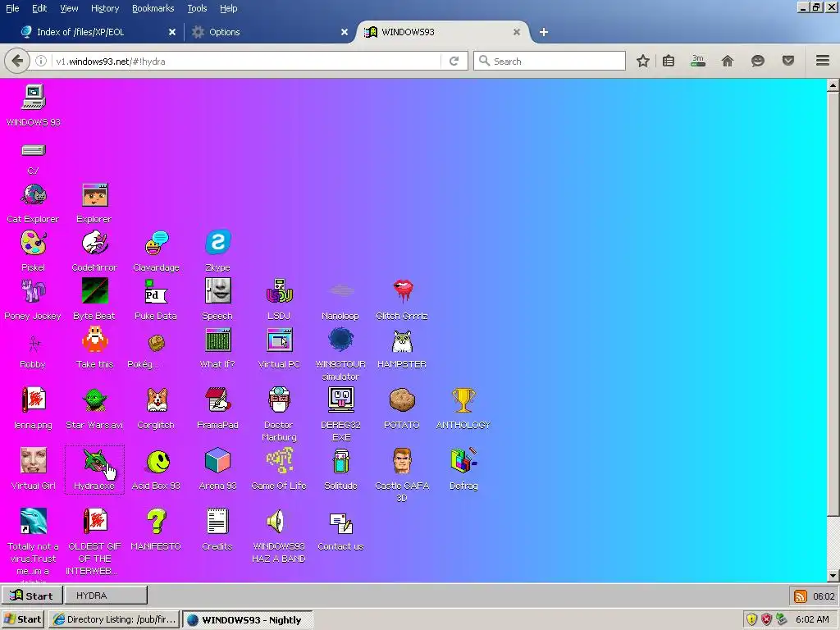The height and width of the screenshot is (630, 840).
Task: Open Game Of Life icon
Action: click(x=279, y=461)
